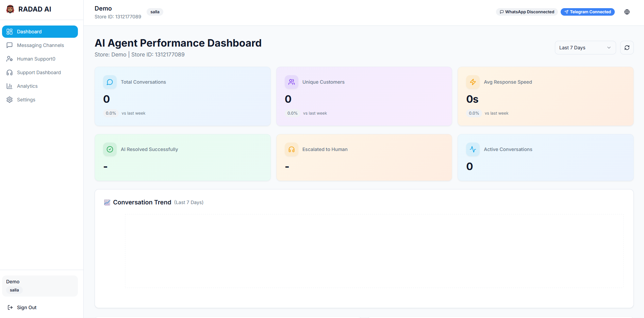Click the Telegram Connected status badge

point(588,12)
